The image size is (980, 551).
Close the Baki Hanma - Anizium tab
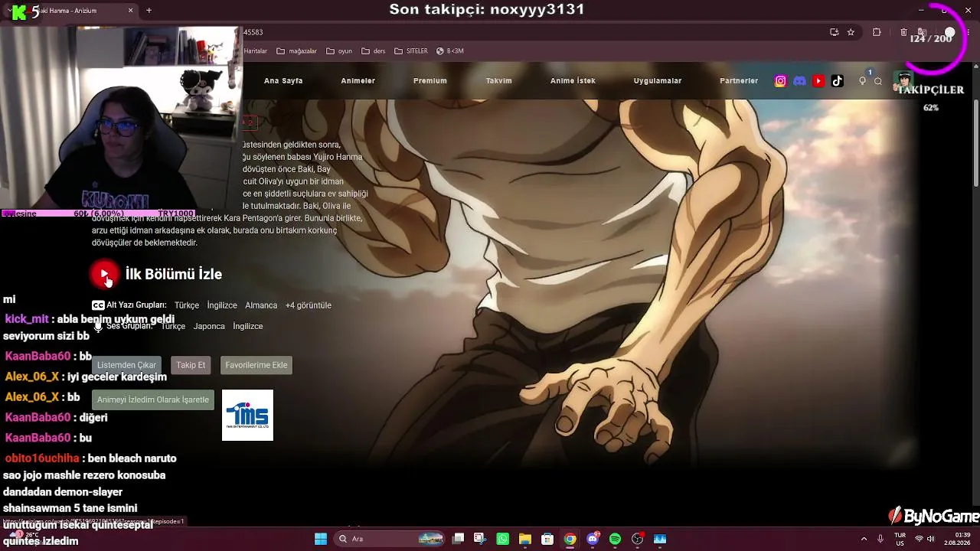click(131, 11)
